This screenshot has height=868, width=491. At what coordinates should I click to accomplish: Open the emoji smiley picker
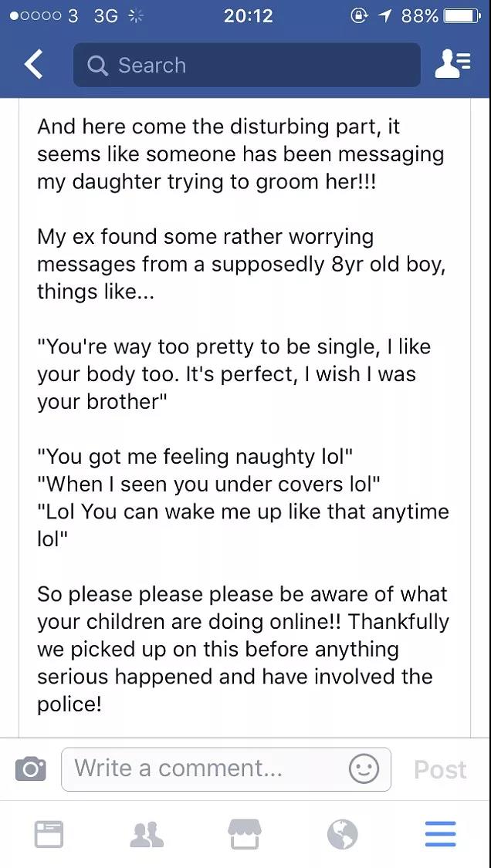tap(364, 769)
